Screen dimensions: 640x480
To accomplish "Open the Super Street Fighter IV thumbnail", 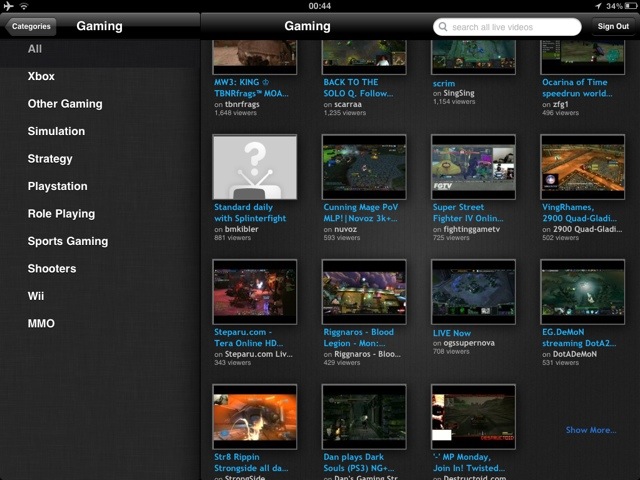I will tap(473, 167).
